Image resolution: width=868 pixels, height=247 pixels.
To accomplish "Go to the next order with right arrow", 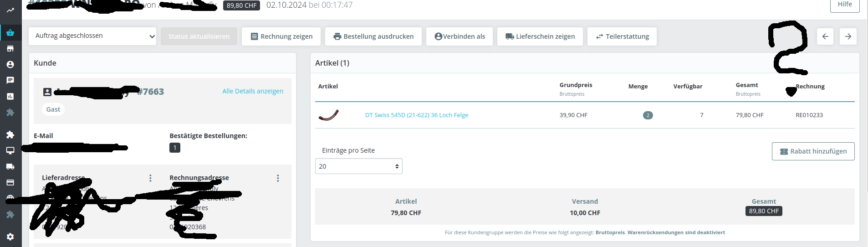I will pyautogui.click(x=848, y=36).
